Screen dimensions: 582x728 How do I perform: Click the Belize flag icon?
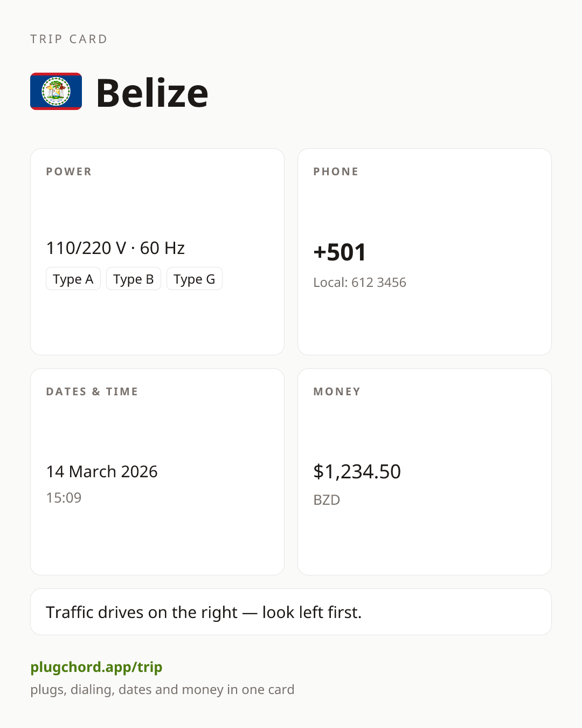pos(56,91)
